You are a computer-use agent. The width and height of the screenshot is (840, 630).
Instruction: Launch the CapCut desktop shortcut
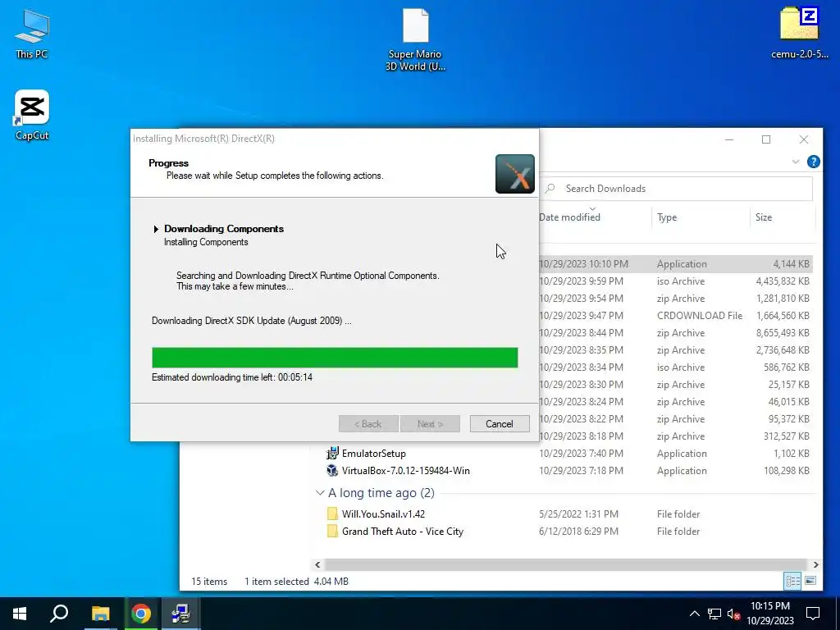[32, 115]
